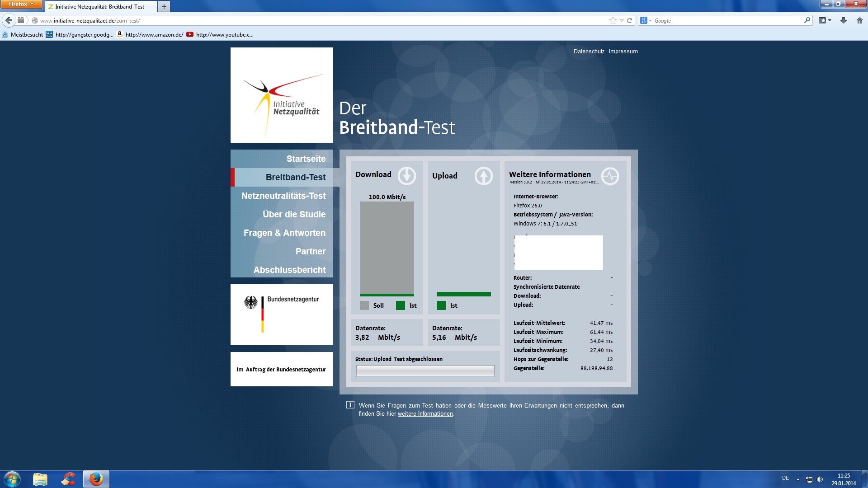This screenshot has height=488, width=868.
Task: Expand the Google search engine dropdown
Action: (646, 20)
